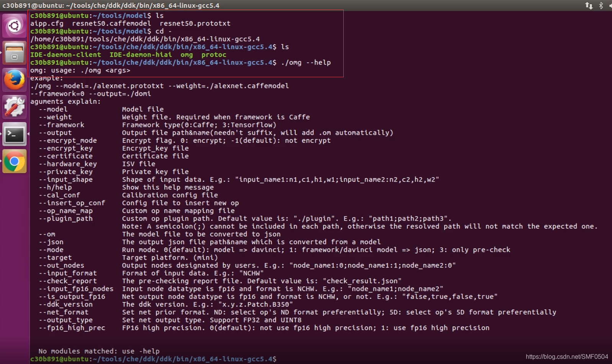
Task: Open the network indicator in top bar
Action: [589, 5]
